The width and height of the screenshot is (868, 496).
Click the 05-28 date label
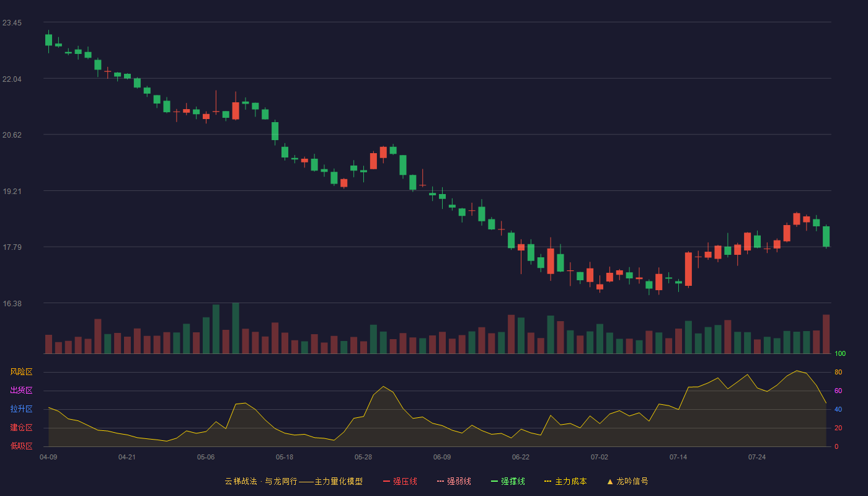click(x=363, y=457)
